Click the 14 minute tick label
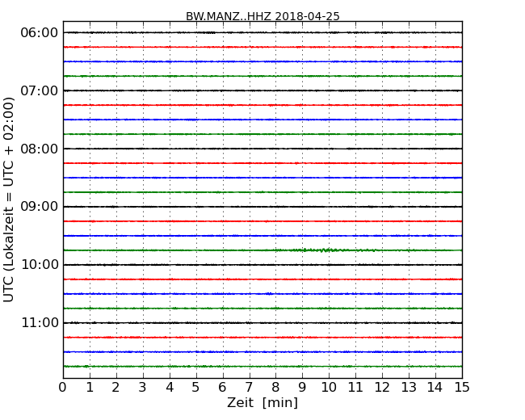The image size is (525, 420). pos(435,388)
